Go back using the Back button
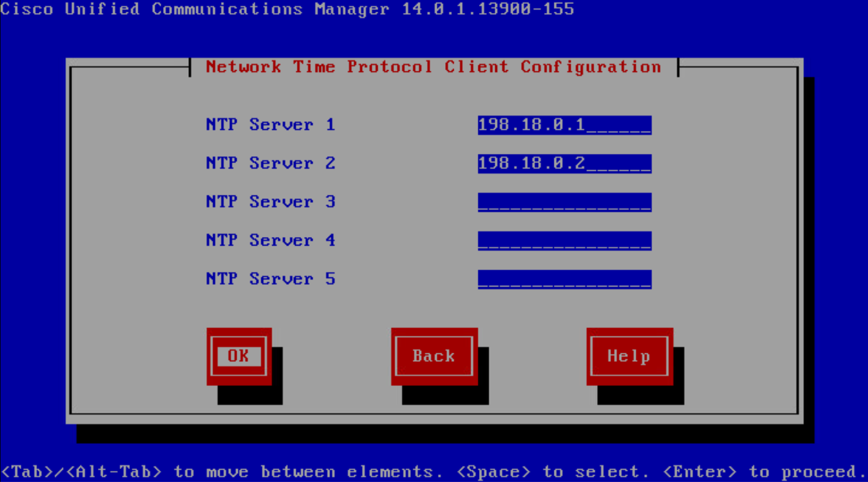868x482 pixels. pos(433,356)
